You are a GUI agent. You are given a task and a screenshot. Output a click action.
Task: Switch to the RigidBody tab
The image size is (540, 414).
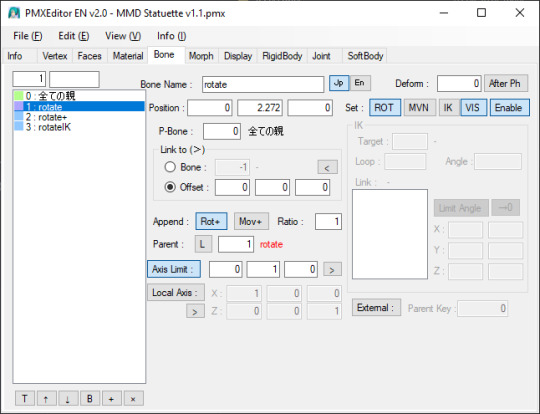click(x=282, y=56)
